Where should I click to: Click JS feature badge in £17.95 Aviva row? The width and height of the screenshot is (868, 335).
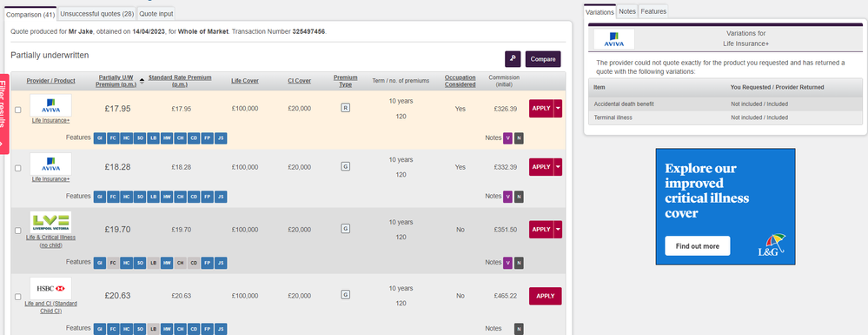click(221, 138)
